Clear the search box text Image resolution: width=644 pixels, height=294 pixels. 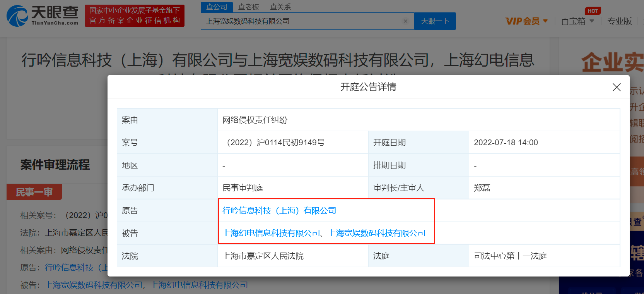pos(405,21)
